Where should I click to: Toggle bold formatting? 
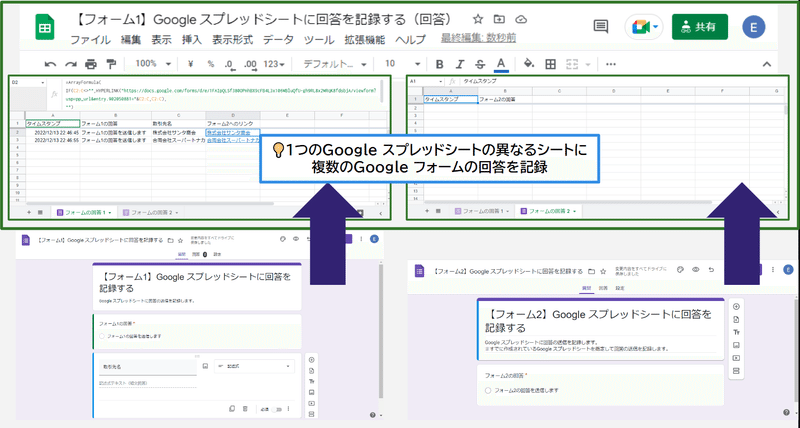[439, 64]
